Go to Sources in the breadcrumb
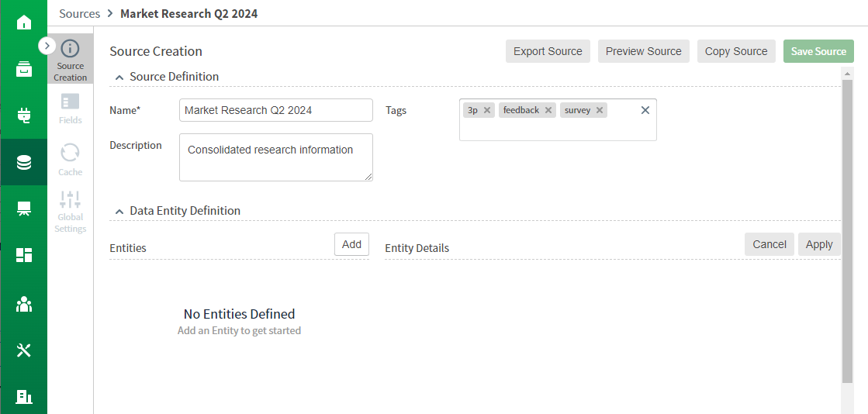This screenshot has width=868, height=414. [x=80, y=13]
